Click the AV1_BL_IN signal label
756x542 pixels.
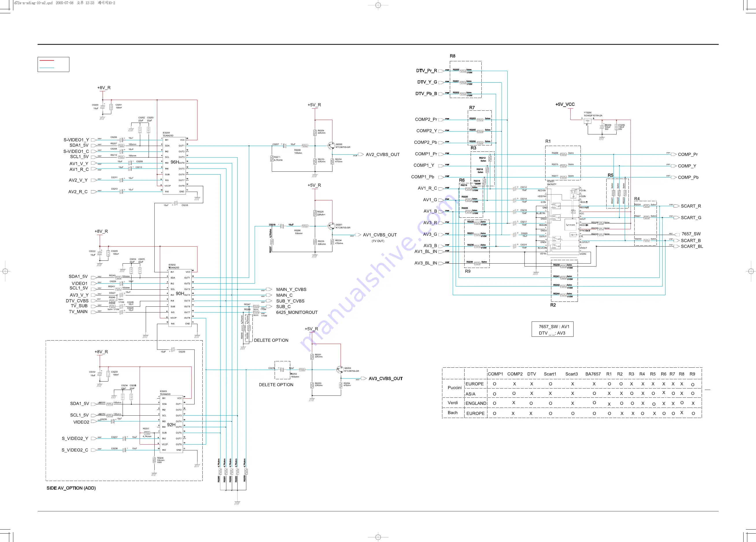click(x=426, y=252)
